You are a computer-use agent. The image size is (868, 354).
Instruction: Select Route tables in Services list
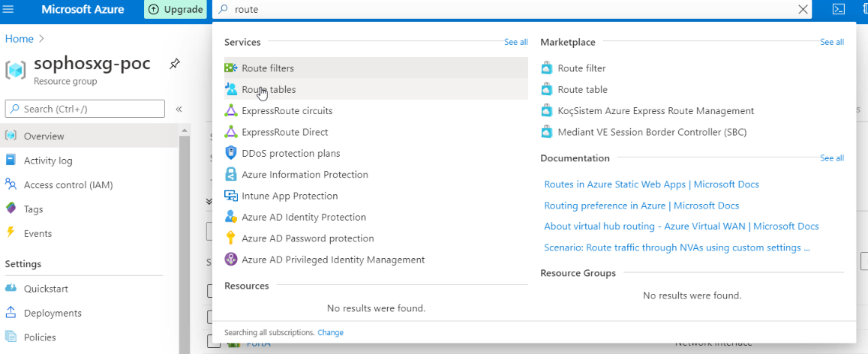[x=269, y=89]
